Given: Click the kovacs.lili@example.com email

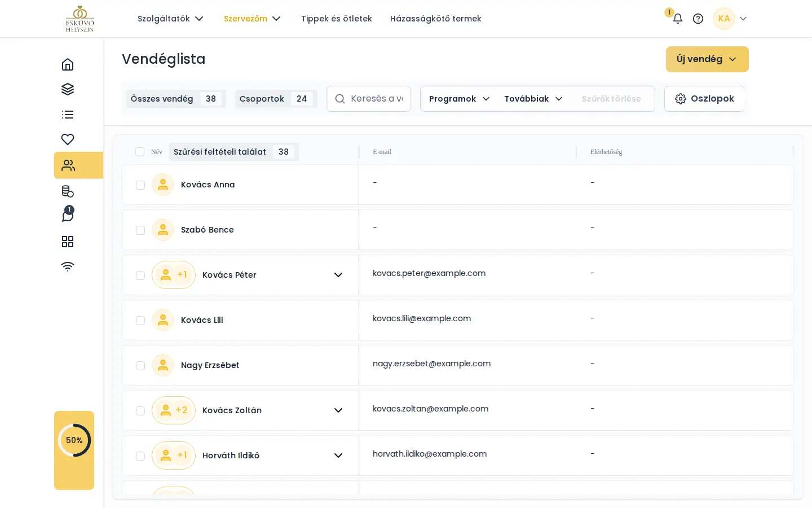Looking at the screenshot, I should coord(422,318).
